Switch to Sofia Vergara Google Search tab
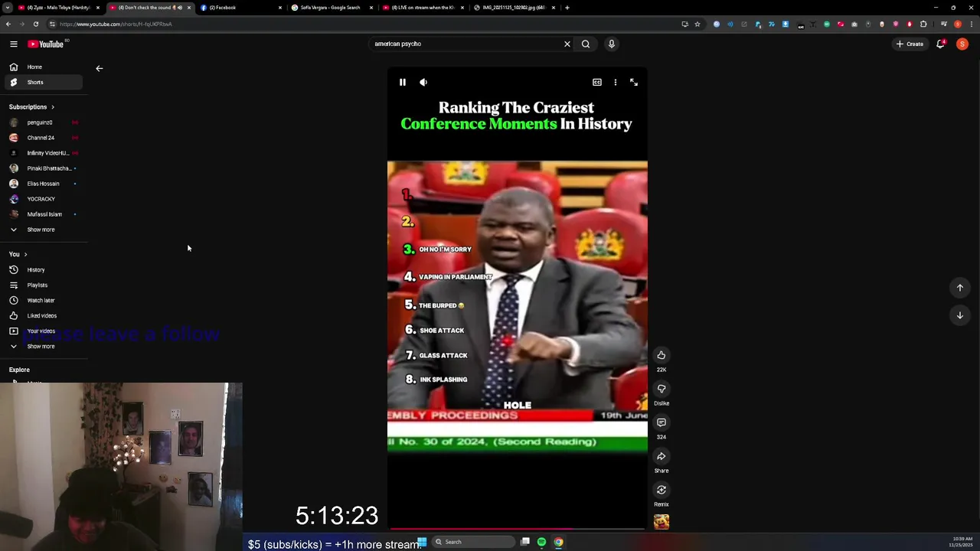Viewport: 980px width, 551px height. click(x=330, y=8)
